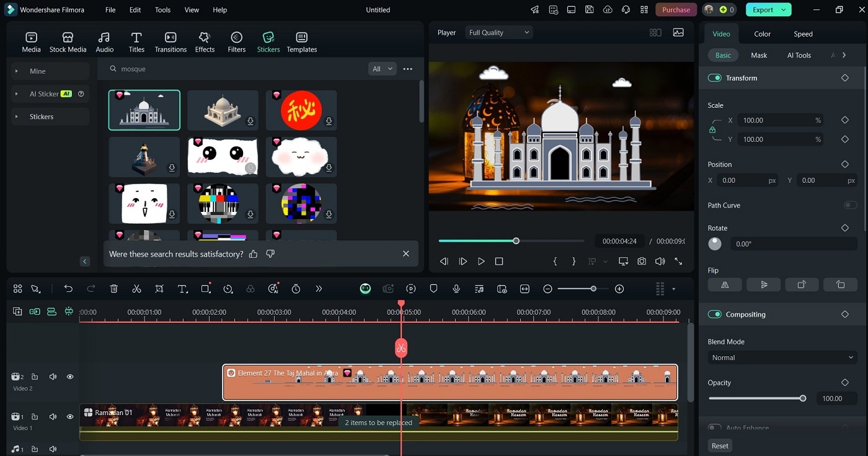Save the project using the floppy disk icon
Viewport: 868px width, 456px height.
[590, 10]
